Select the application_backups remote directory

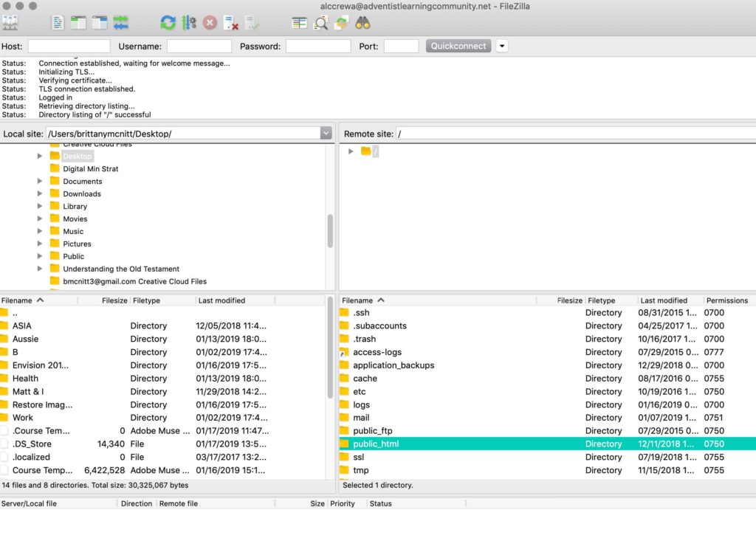pyautogui.click(x=394, y=365)
